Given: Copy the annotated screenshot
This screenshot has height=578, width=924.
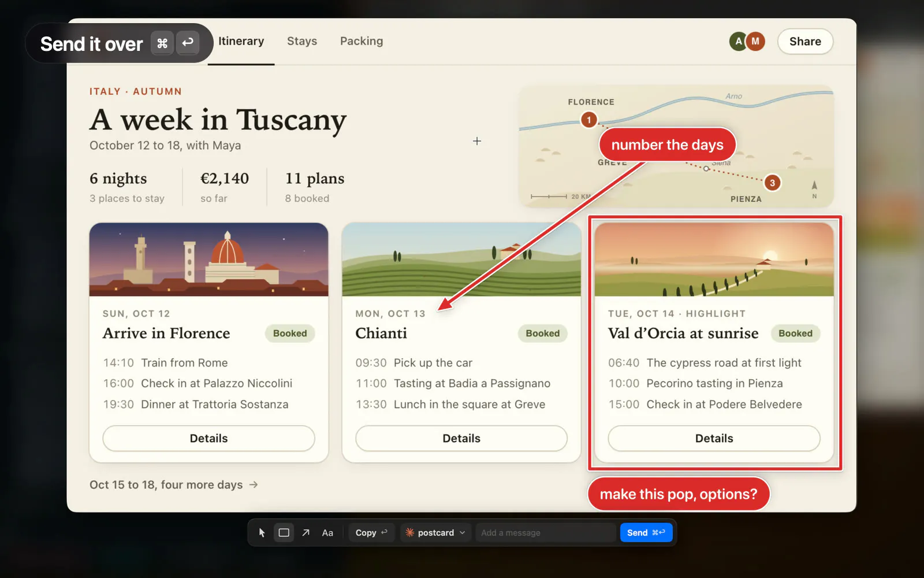Looking at the screenshot, I should click(371, 533).
